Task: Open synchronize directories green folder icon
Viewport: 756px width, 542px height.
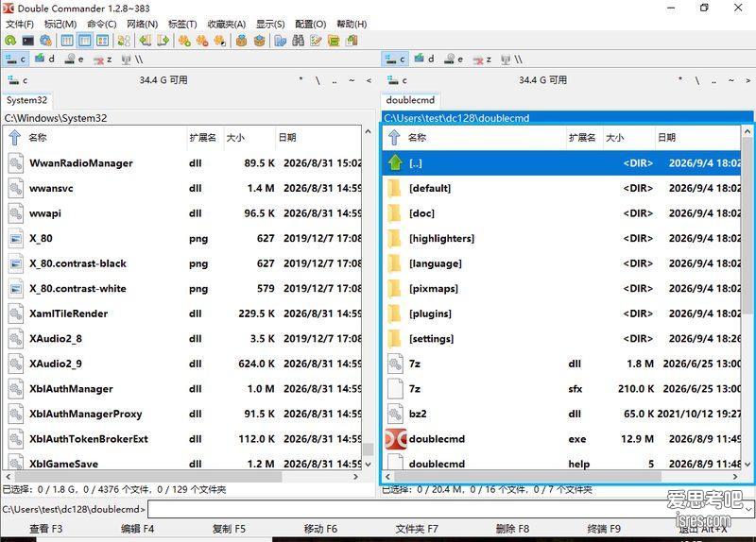Action: (x=334, y=41)
